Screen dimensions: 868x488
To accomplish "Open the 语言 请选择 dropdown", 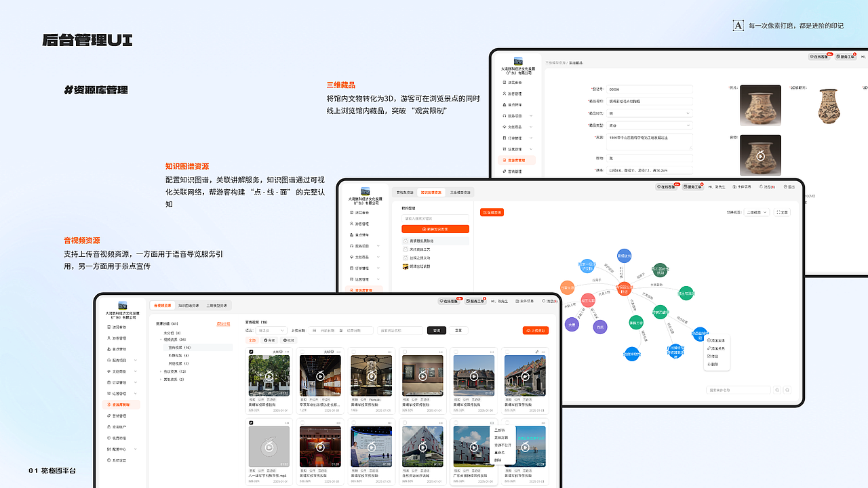I will [271, 331].
